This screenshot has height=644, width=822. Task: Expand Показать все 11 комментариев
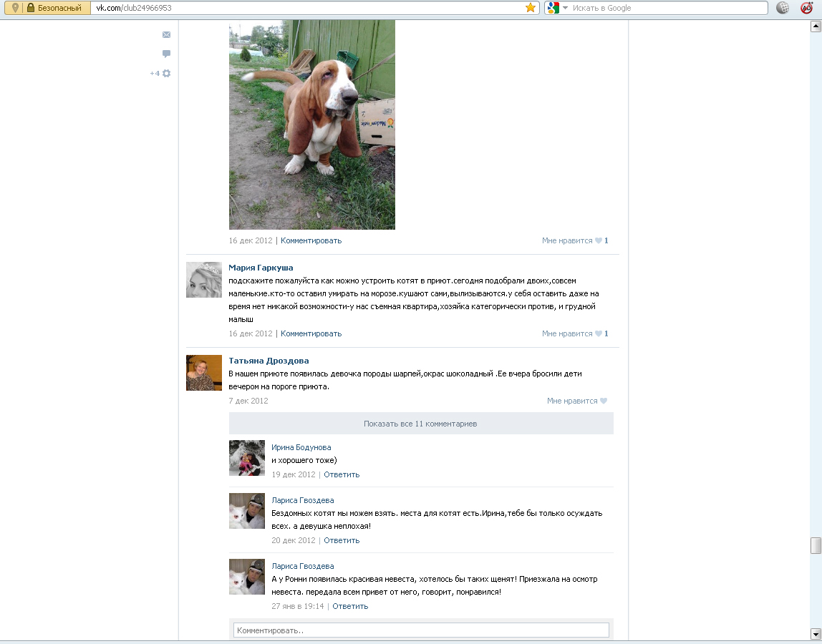point(421,424)
